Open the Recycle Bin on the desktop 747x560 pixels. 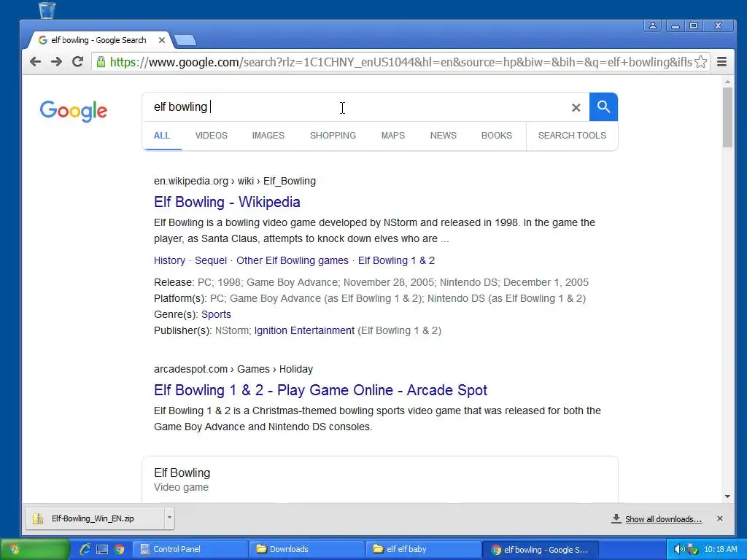coord(47,9)
